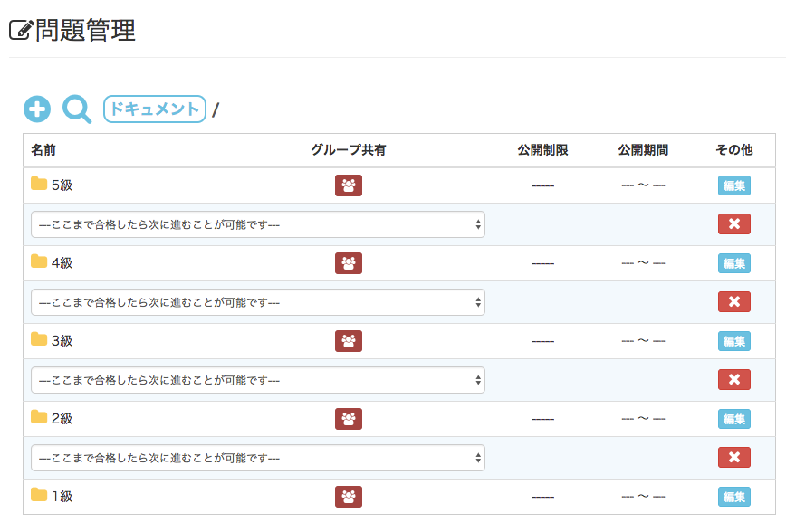Open the 1級 folder
The width and height of the screenshot is (786, 532).
coord(62,496)
